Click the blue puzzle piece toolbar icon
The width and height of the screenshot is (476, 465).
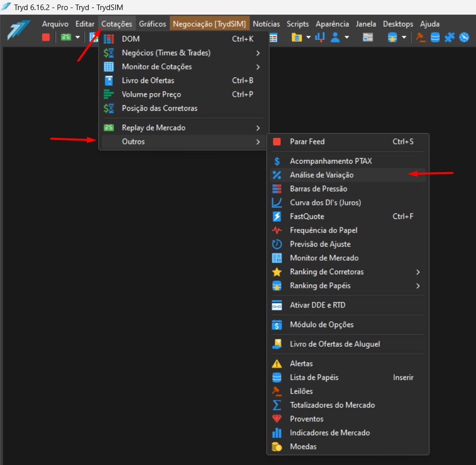pos(450,37)
